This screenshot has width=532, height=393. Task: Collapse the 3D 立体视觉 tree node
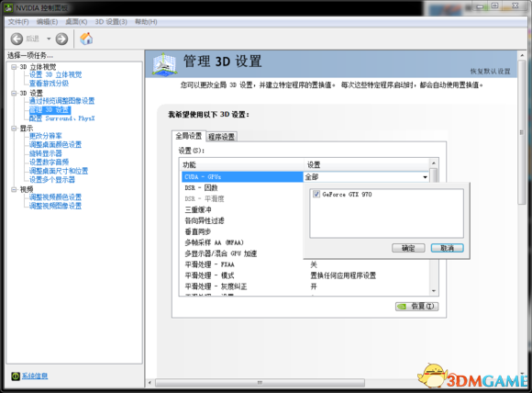tap(14, 67)
